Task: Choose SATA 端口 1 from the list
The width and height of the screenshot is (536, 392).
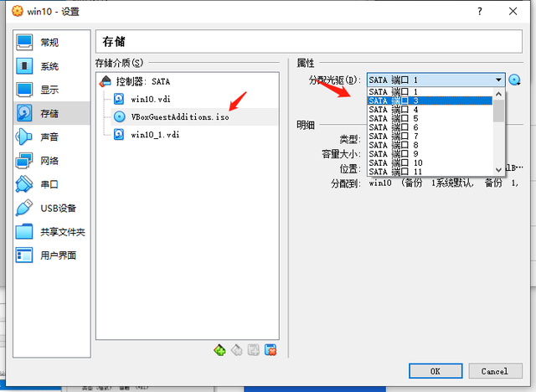Action: pos(430,92)
